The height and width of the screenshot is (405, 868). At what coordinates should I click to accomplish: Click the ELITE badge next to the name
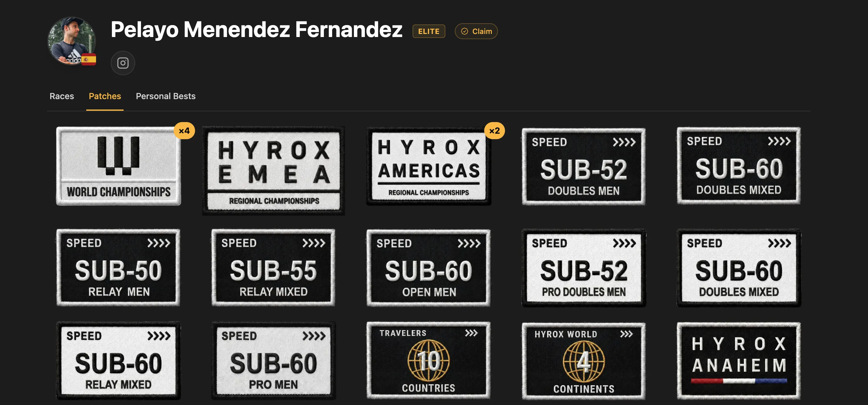click(428, 31)
